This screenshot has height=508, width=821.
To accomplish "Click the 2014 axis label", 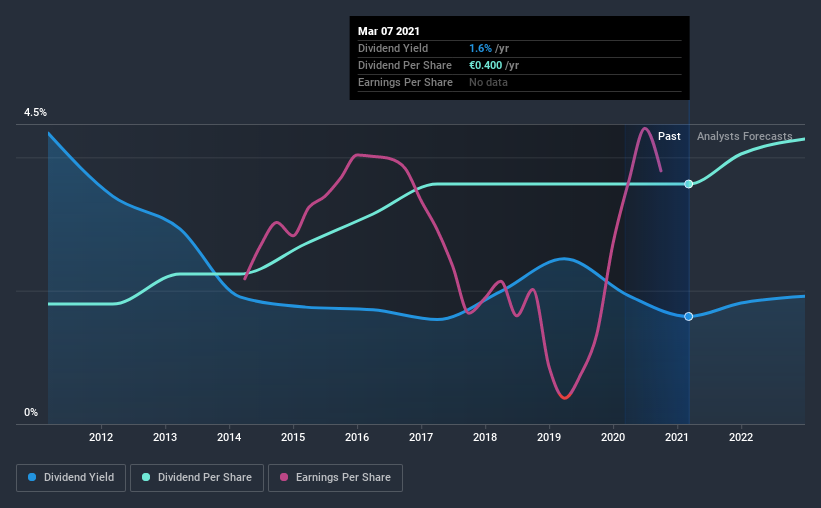I will 229,437.
